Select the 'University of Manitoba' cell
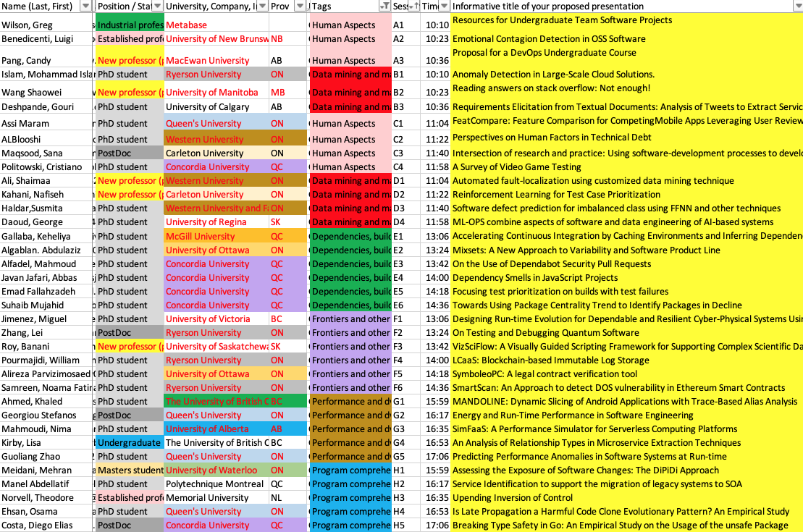This screenshot has width=803, height=532. (216, 90)
